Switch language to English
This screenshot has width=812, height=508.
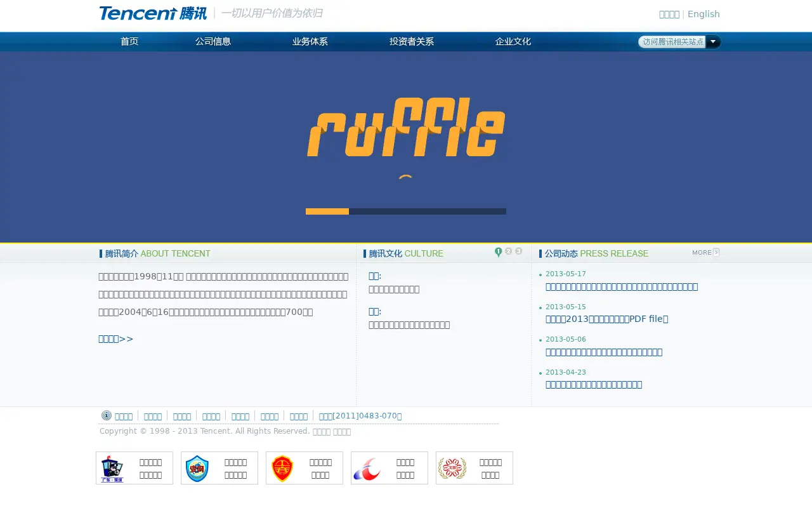pos(704,14)
